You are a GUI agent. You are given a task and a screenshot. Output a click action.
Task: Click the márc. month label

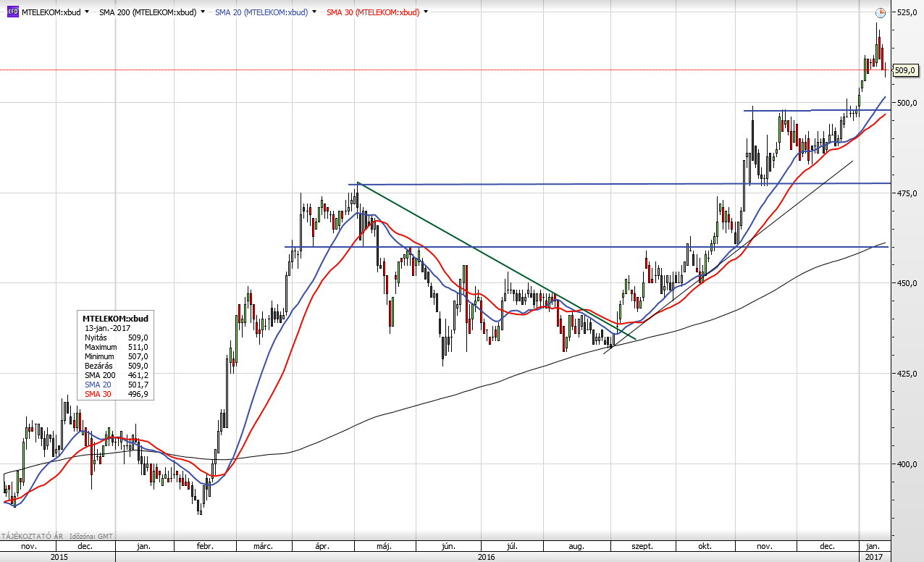264,546
